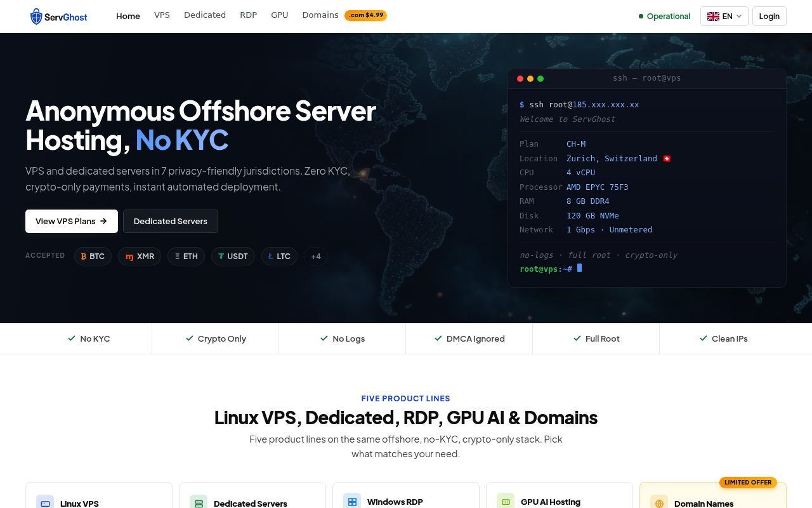Click the XMR Monero badge
This screenshot has height=508, width=812.
[140, 257]
